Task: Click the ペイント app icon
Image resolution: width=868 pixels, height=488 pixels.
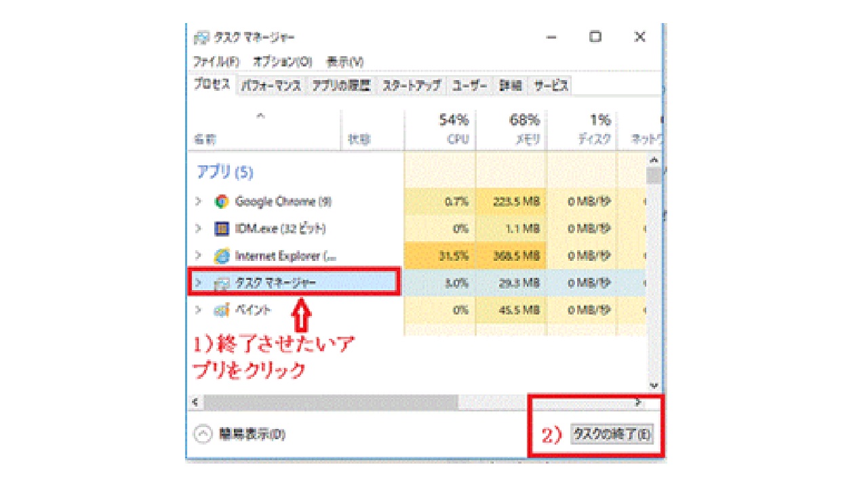Action: point(222,310)
